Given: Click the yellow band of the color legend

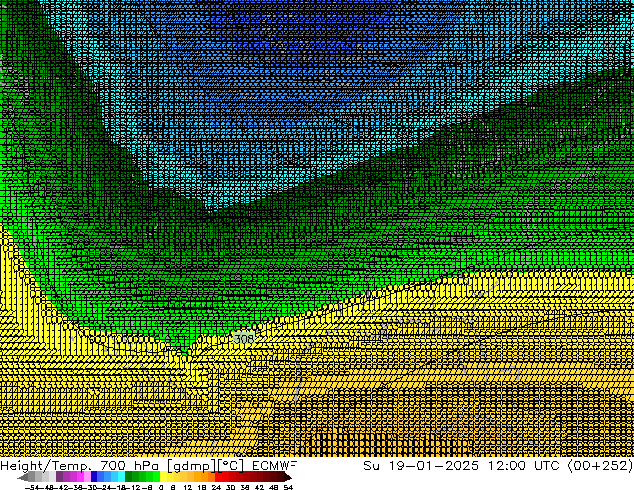Looking at the screenshot, I should coord(170,477).
